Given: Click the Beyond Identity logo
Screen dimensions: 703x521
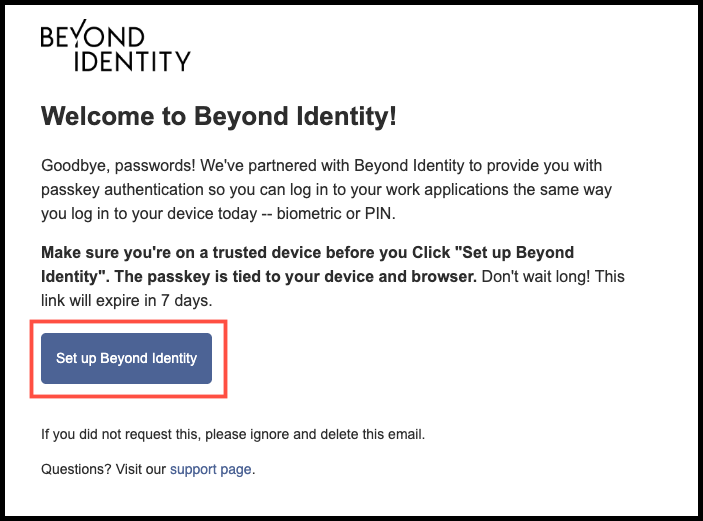Looking at the screenshot, I should (x=116, y=46).
